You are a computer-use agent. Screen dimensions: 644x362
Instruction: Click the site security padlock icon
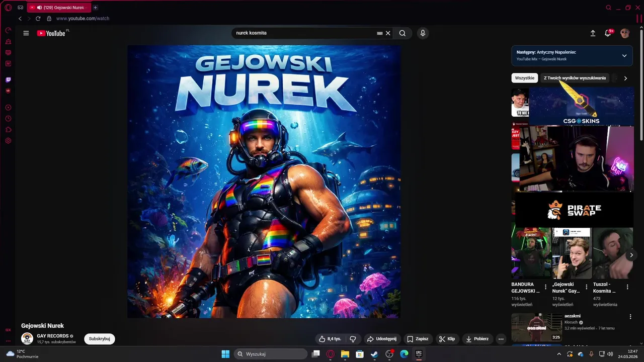pyautogui.click(x=49, y=19)
